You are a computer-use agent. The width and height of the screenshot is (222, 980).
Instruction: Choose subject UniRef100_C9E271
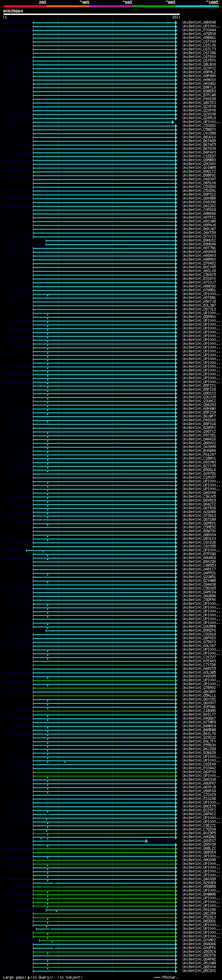point(199,825)
